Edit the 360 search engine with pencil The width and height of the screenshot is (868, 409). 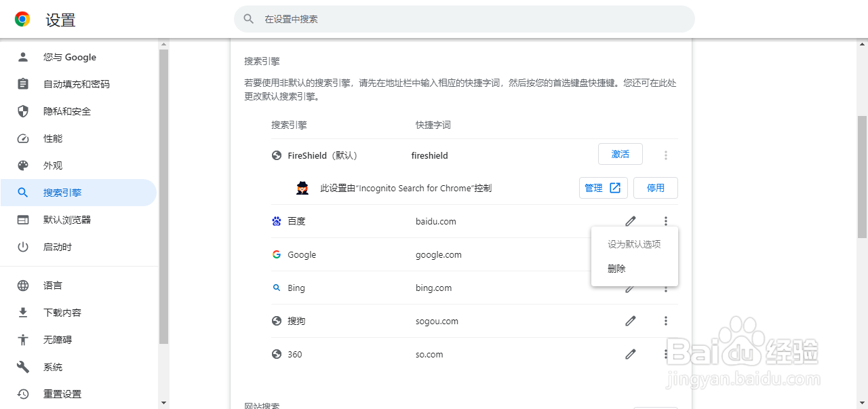click(631, 354)
